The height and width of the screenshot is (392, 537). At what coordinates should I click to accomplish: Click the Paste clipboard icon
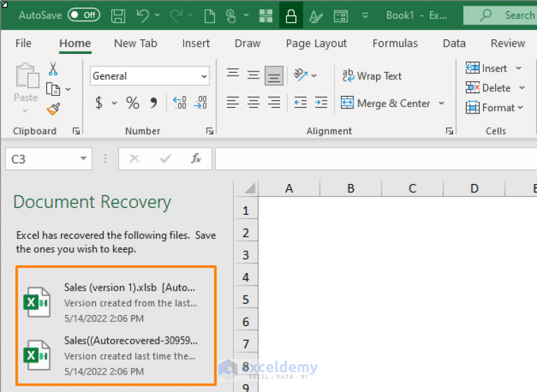click(27, 76)
